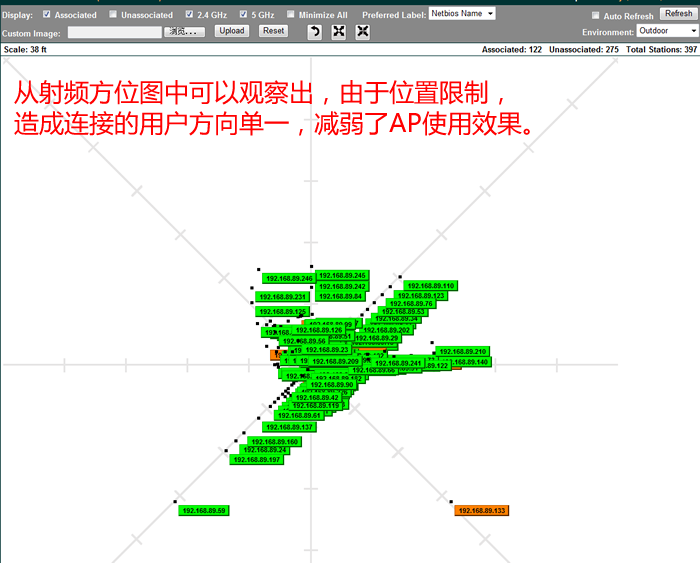
Task: Click the Associated: 122 count
Action: click(x=512, y=50)
